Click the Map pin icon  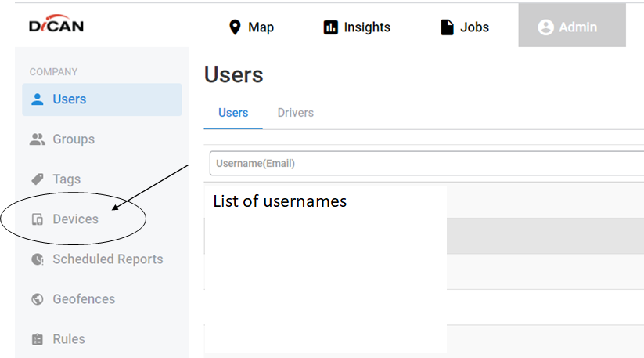point(235,27)
